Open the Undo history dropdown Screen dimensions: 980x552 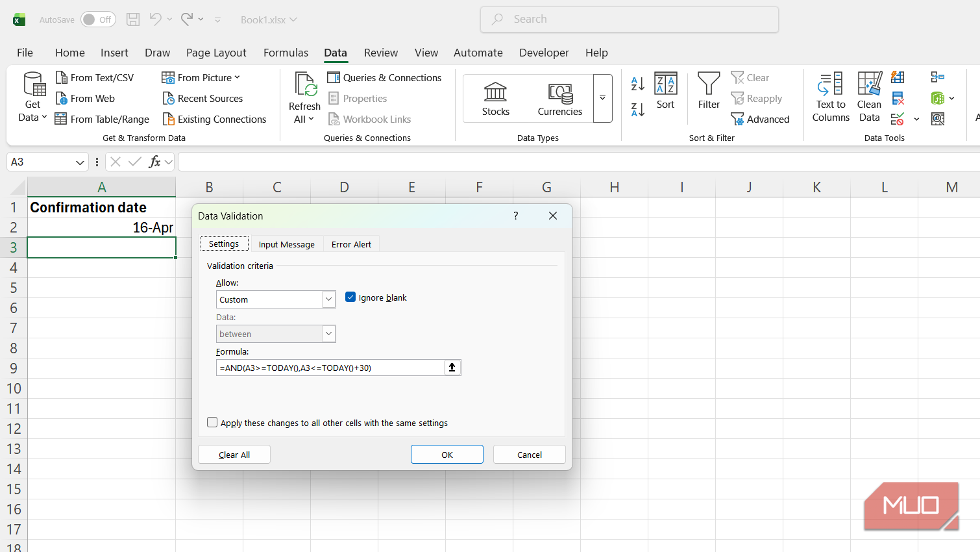(x=169, y=19)
